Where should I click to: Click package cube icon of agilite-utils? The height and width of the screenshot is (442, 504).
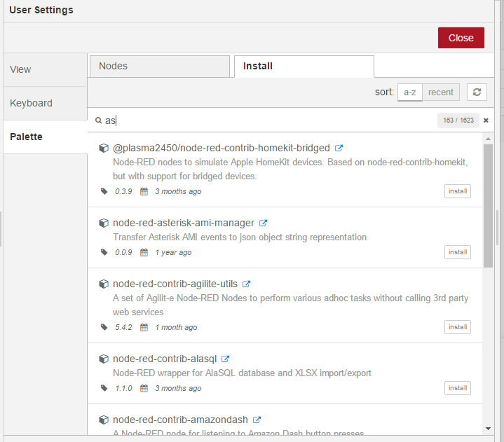tap(104, 284)
